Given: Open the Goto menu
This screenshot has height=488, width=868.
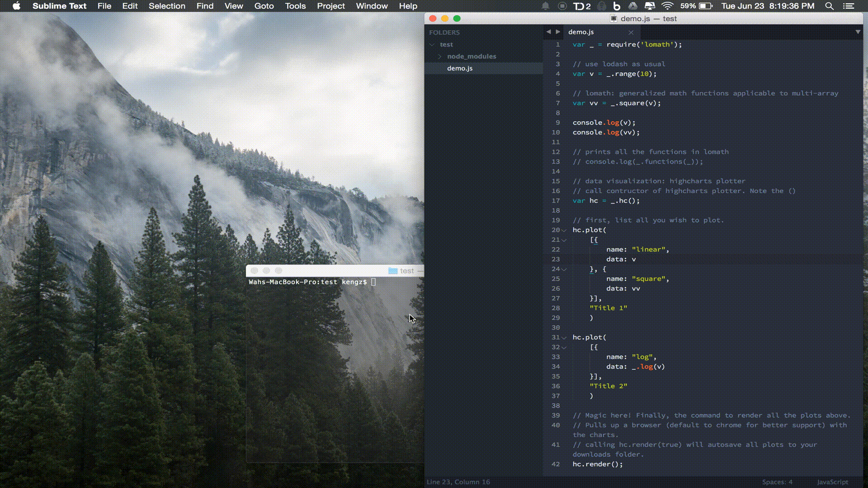Looking at the screenshot, I should (264, 6).
